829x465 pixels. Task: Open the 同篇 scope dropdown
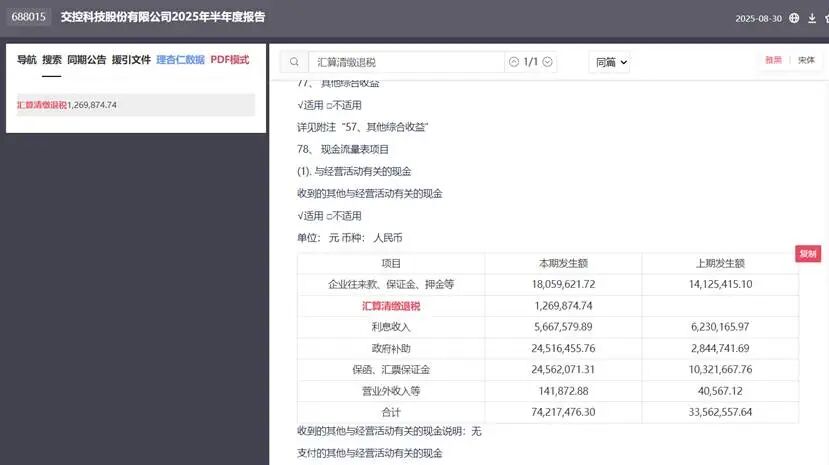610,62
